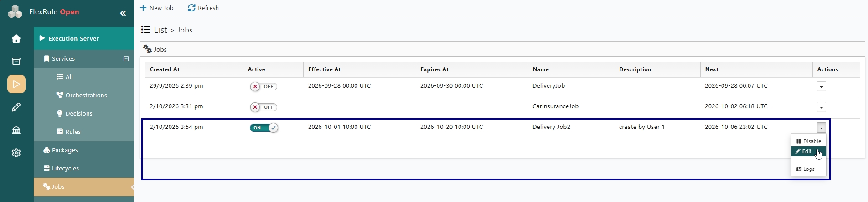Click expiry date 2026-09-30 00:00 UTC

click(x=451, y=85)
